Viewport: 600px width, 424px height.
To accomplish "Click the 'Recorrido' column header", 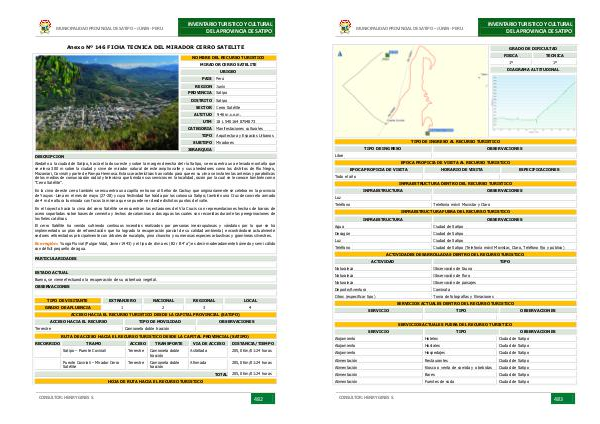I will click(x=47, y=344).
